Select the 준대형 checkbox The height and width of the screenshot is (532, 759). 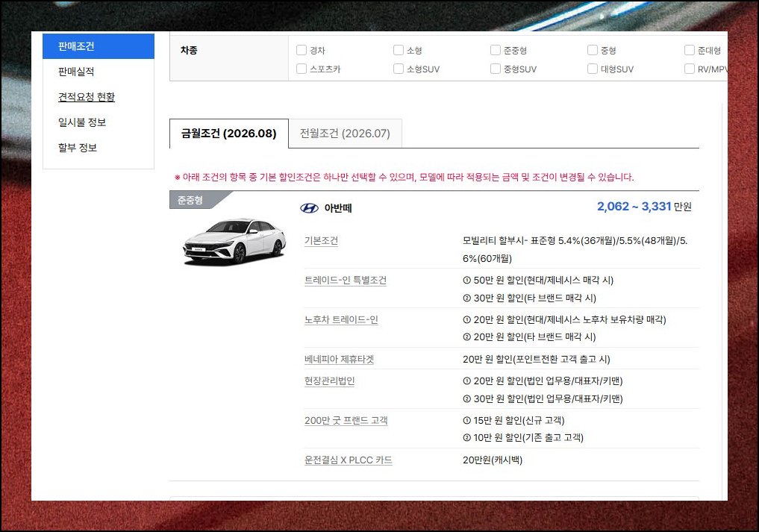pos(690,50)
